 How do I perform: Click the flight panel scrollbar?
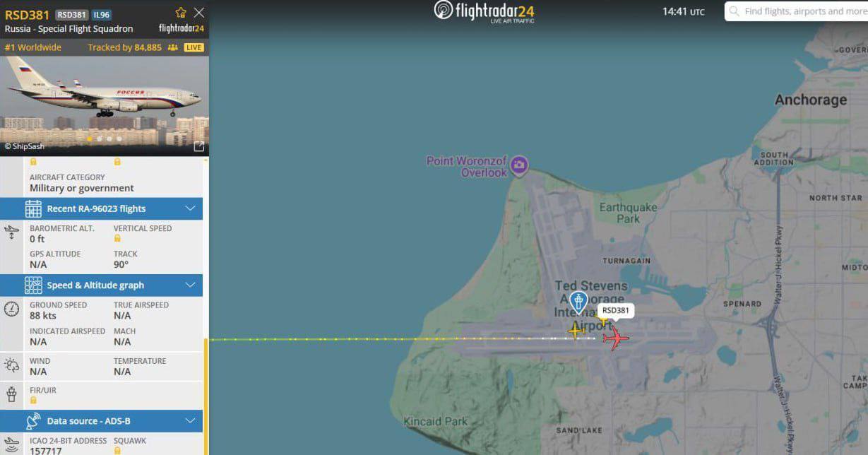(206, 396)
